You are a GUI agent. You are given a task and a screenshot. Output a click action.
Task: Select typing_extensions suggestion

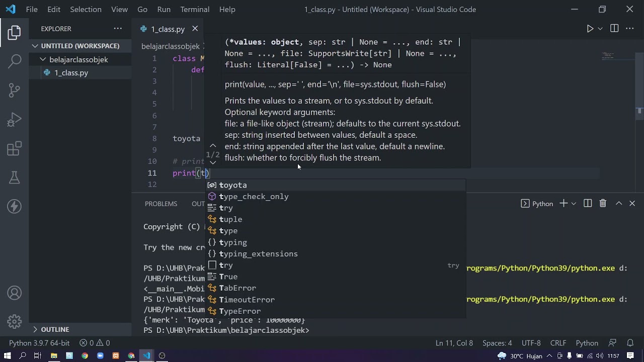(336, 254)
